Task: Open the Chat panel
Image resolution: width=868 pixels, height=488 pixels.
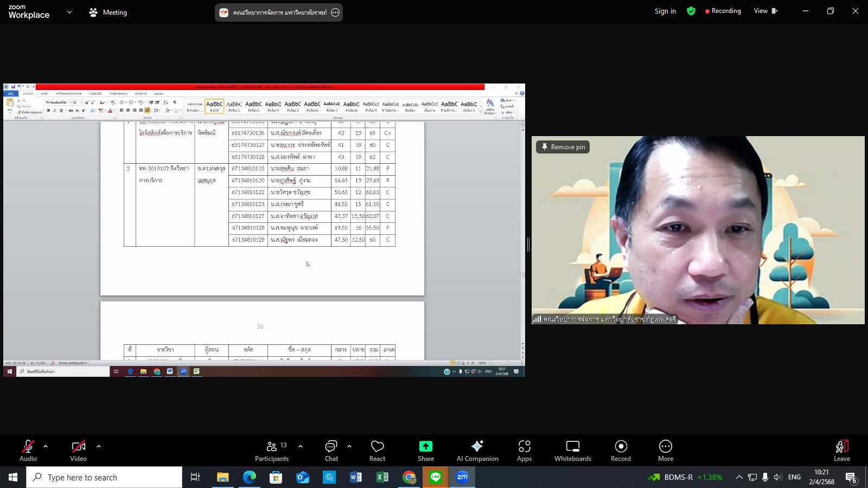Action: coord(331,450)
